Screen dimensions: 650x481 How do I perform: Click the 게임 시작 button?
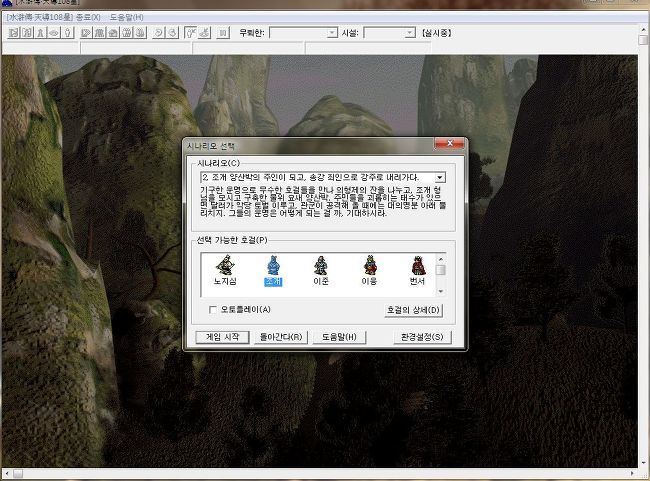click(x=222, y=337)
